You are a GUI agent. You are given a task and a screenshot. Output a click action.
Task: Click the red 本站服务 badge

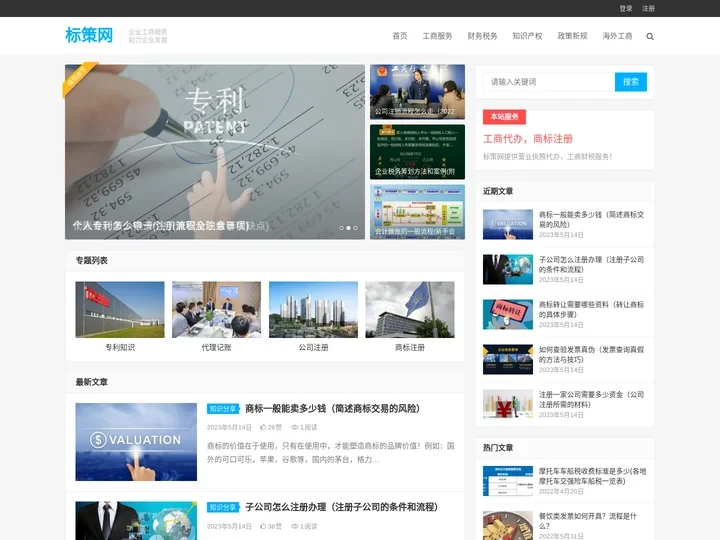click(x=504, y=117)
